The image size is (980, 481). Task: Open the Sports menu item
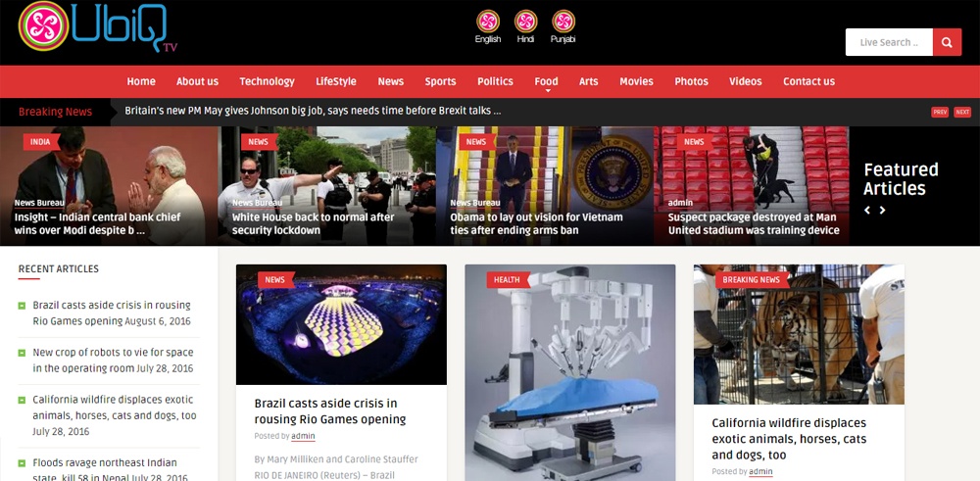click(x=441, y=81)
